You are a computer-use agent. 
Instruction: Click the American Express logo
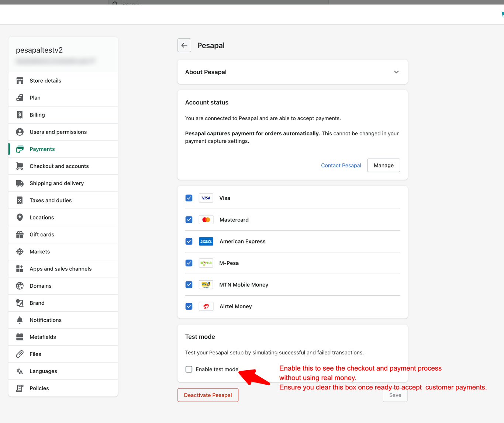206,242
